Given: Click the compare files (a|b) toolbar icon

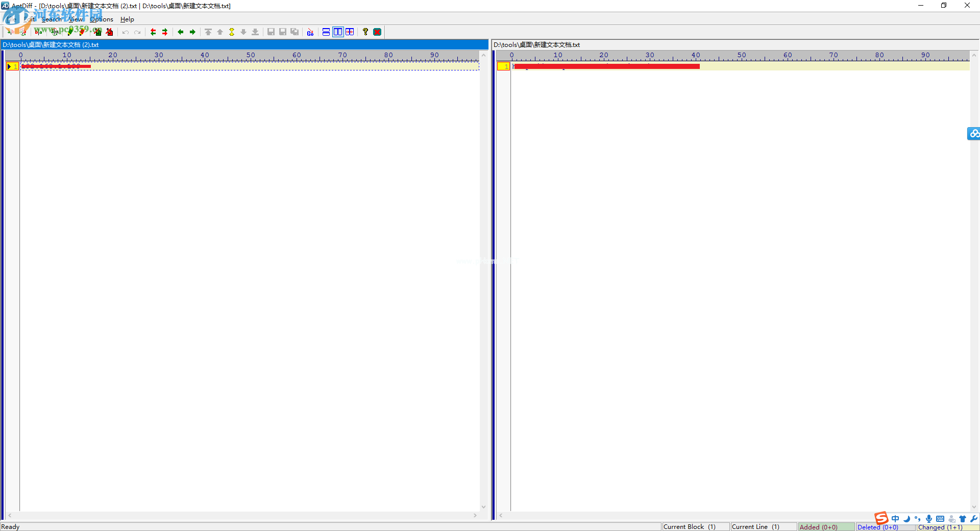Looking at the screenshot, I should coord(10,32).
